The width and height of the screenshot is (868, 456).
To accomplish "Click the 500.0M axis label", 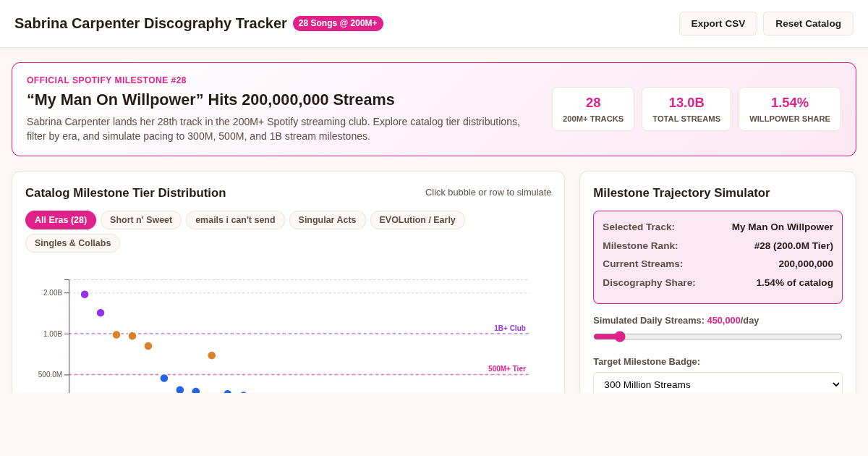I will click(x=50, y=375).
